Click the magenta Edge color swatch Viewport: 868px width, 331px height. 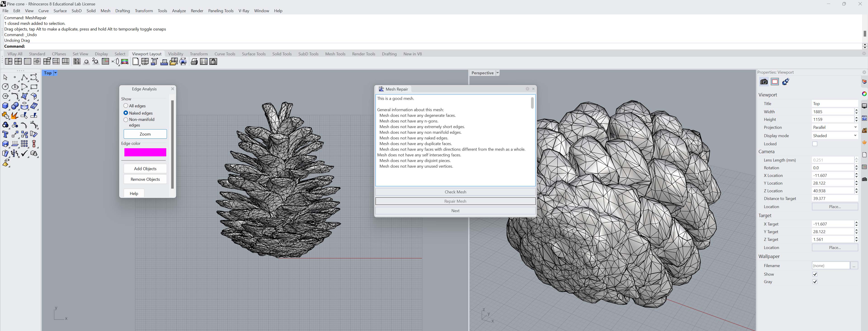[145, 153]
